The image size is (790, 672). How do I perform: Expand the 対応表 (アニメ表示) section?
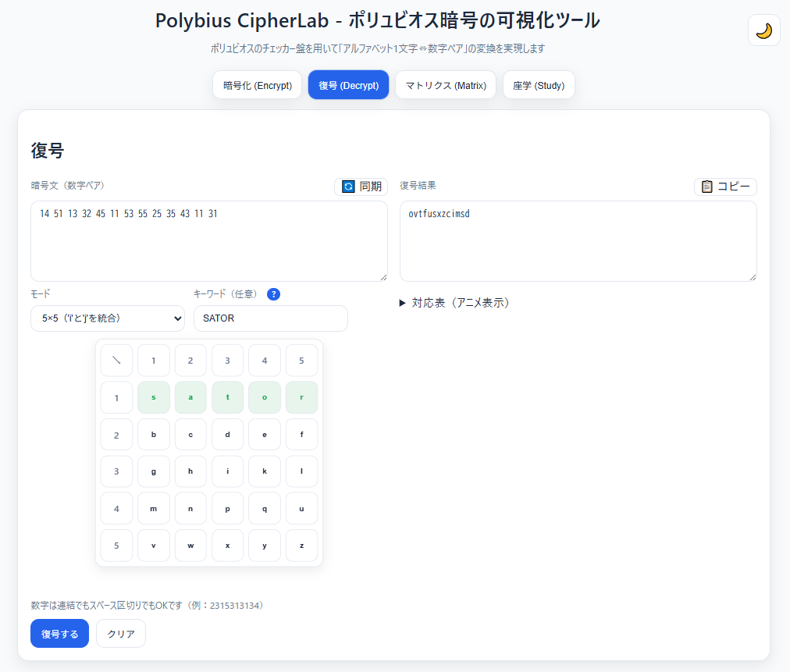coord(454,303)
